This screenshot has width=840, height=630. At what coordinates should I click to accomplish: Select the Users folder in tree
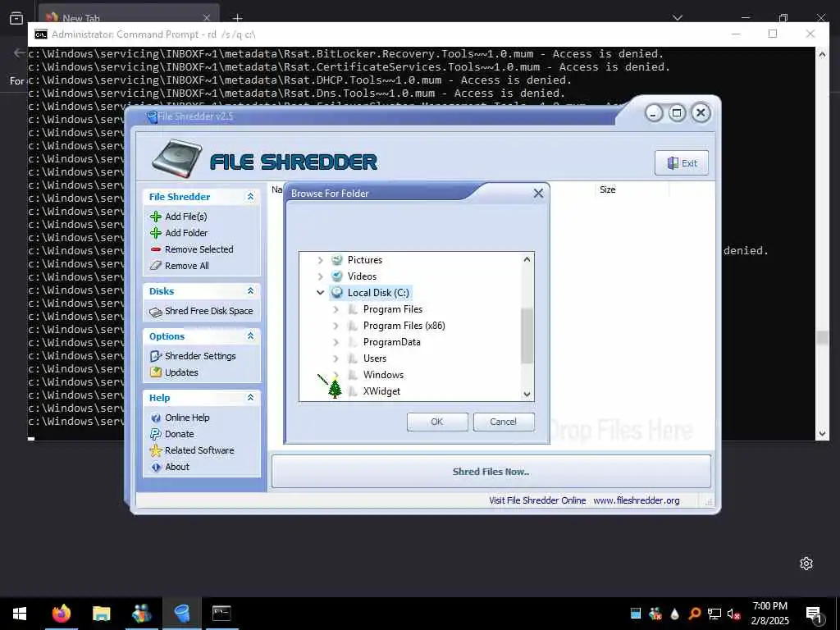pyautogui.click(x=374, y=358)
